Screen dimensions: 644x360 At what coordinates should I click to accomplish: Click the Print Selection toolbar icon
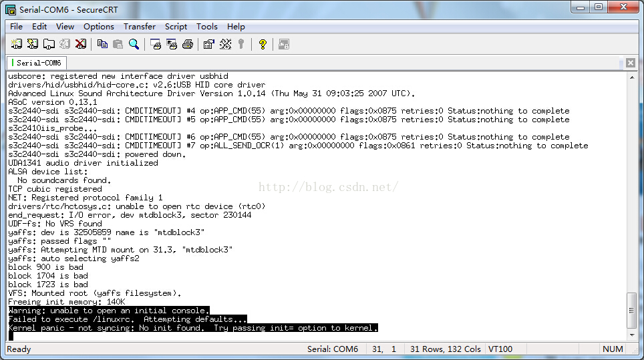point(172,44)
